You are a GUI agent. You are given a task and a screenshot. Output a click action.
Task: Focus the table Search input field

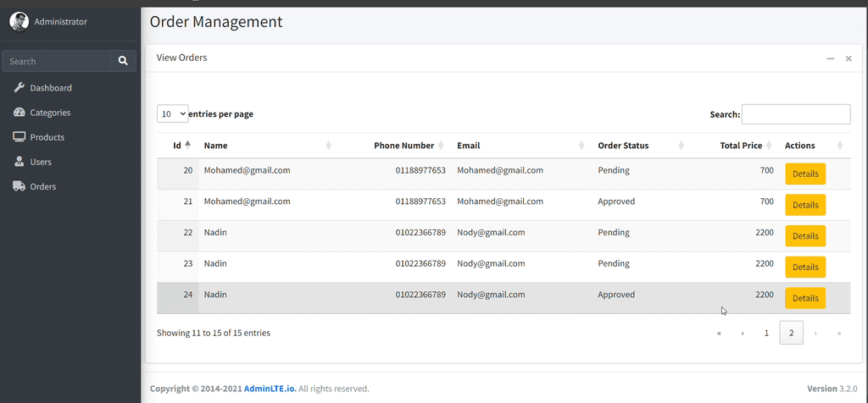click(x=796, y=114)
